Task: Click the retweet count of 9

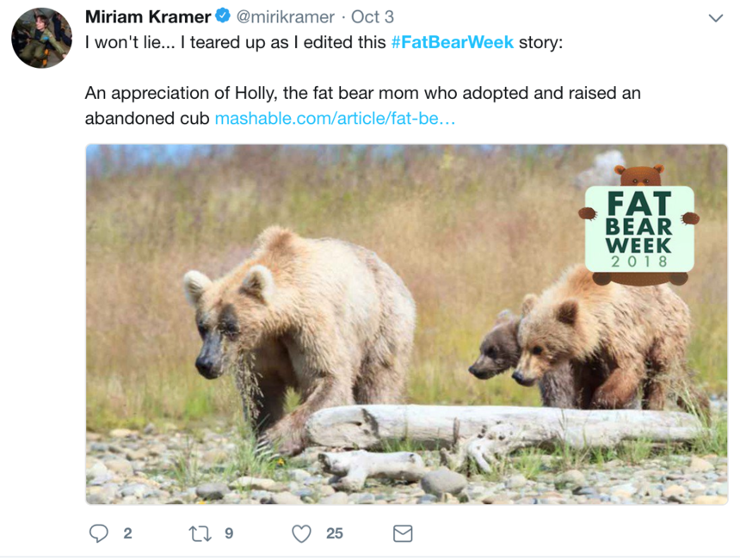Action: [229, 533]
